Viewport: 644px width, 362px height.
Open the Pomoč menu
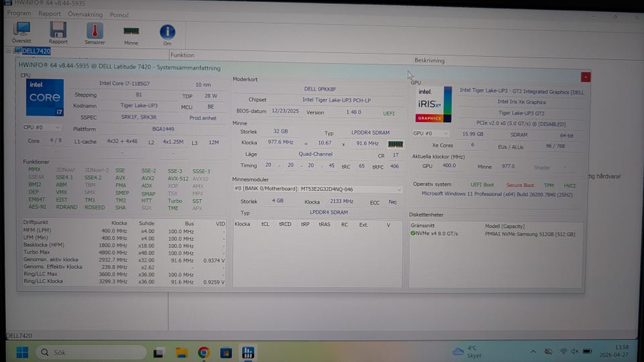point(119,15)
